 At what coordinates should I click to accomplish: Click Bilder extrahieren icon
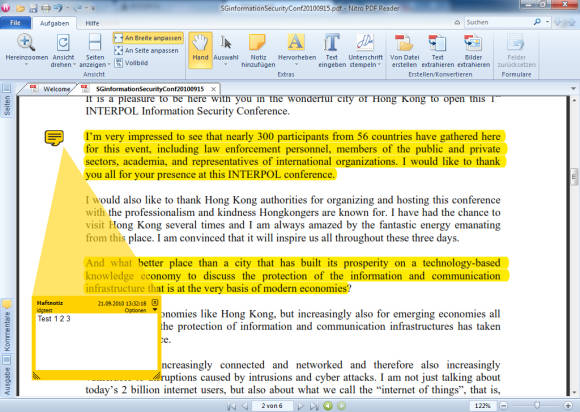pos(473,43)
